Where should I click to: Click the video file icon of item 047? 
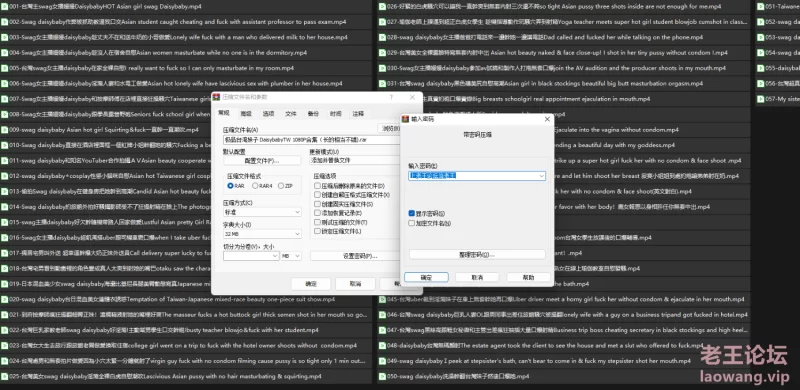click(382, 330)
